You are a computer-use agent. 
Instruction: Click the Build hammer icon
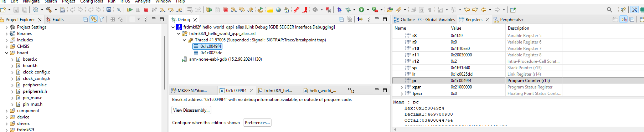[49, 10]
